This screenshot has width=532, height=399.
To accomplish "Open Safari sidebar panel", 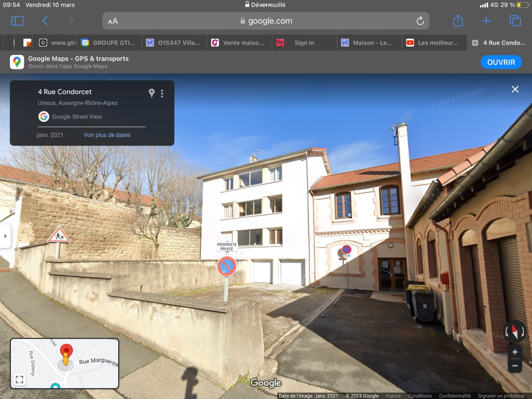I will pyautogui.click(x=17, y=21).
